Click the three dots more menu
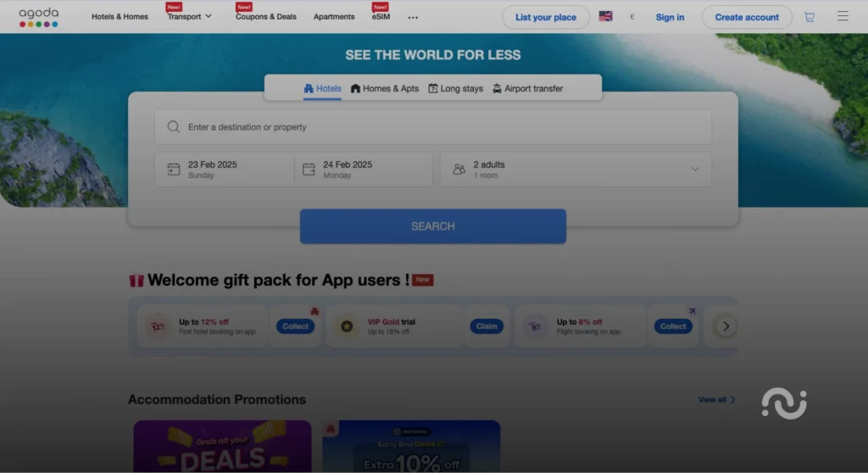 (413, 18)
